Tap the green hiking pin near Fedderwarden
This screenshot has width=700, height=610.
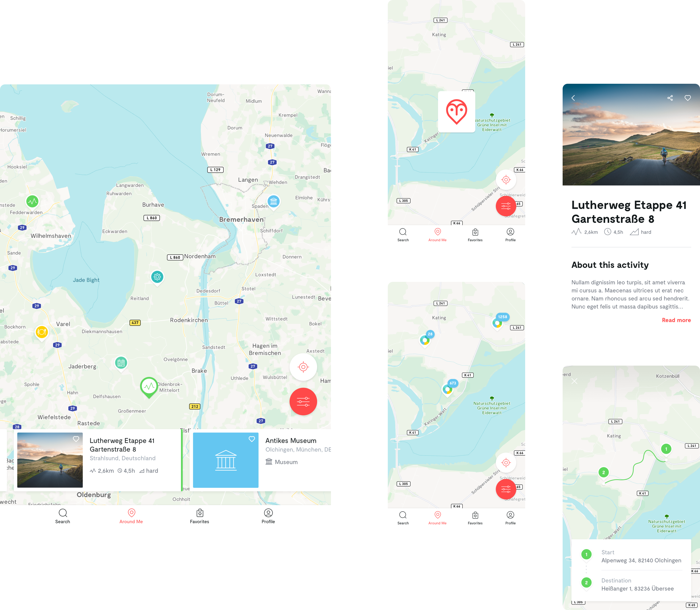pos(32,202)
